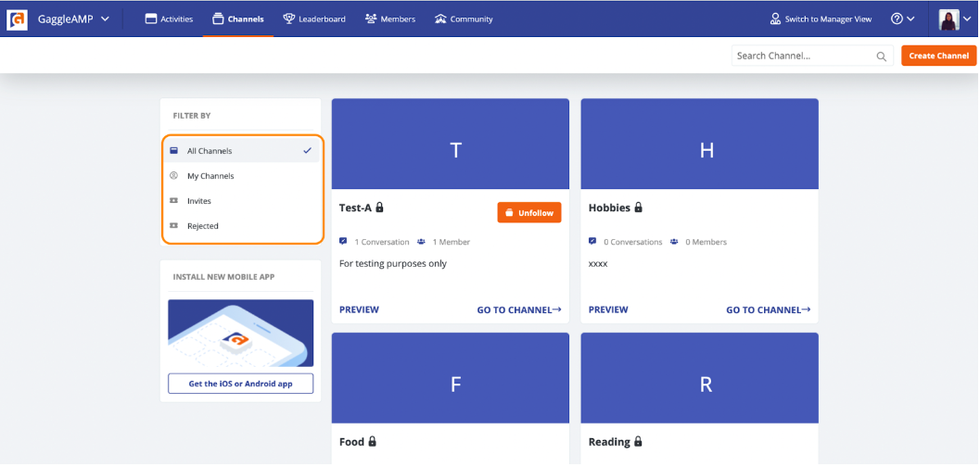Click the Reading channel banner with R
The width and height of the screenshot is (980, 467).
[699, 378]
